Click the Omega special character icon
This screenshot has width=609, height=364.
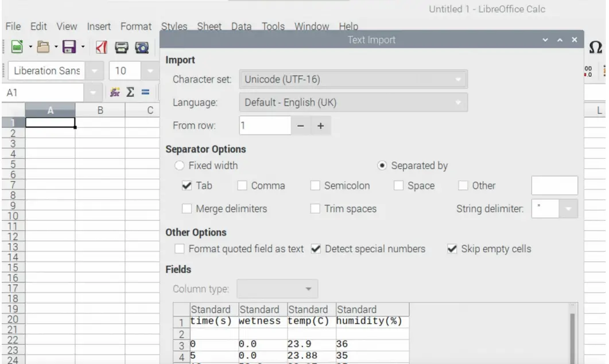595,48
